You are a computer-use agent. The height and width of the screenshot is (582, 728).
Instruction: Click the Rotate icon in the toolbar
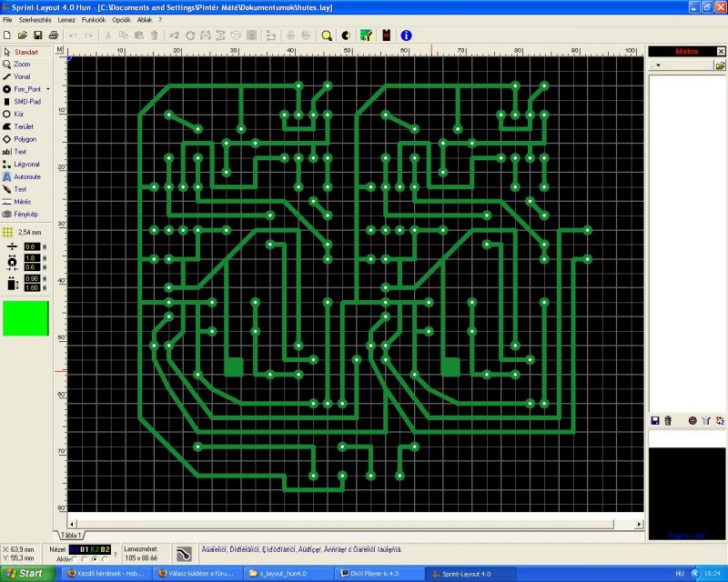tap(190, 35)
